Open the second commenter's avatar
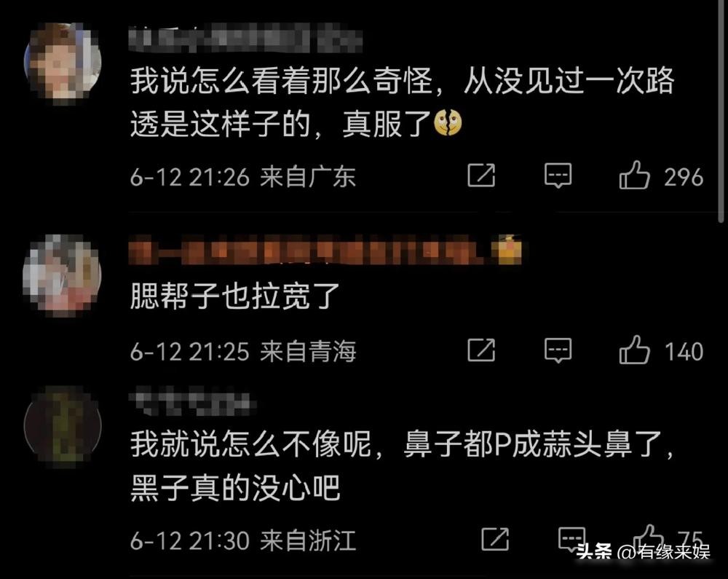 63,275
